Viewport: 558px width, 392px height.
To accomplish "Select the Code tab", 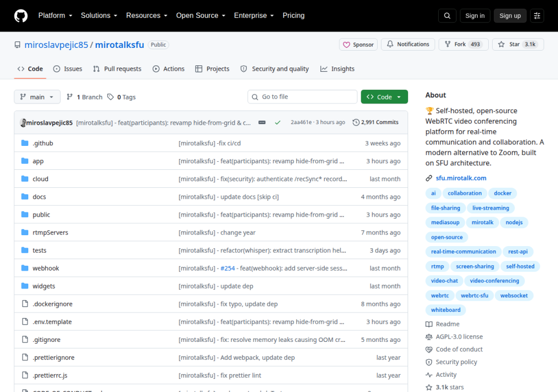I will coord(31,69).
